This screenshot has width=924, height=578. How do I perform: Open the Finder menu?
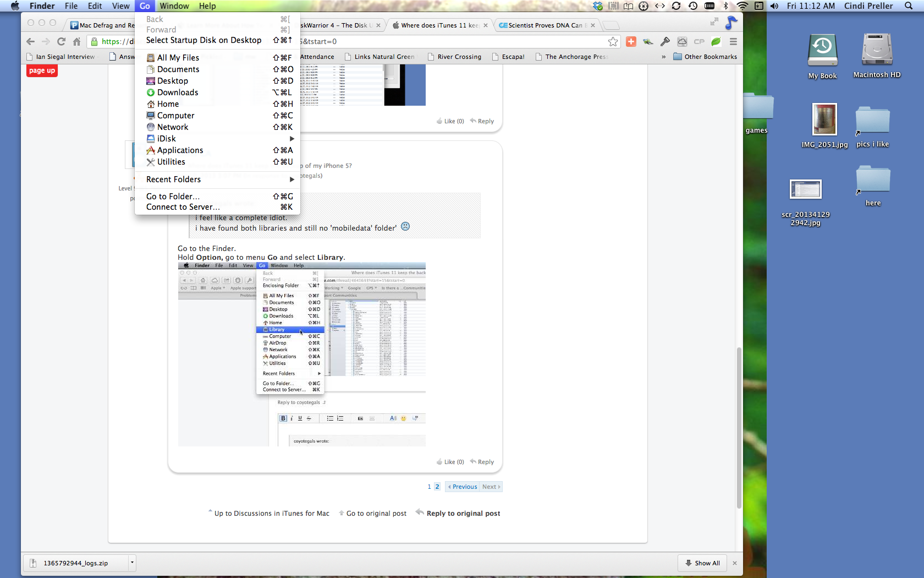42,6
